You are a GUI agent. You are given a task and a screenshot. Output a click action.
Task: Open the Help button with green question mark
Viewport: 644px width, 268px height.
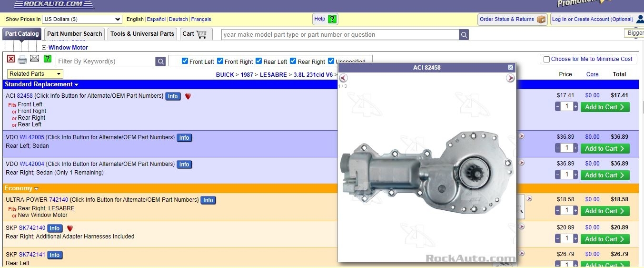[x=326, y=19]
